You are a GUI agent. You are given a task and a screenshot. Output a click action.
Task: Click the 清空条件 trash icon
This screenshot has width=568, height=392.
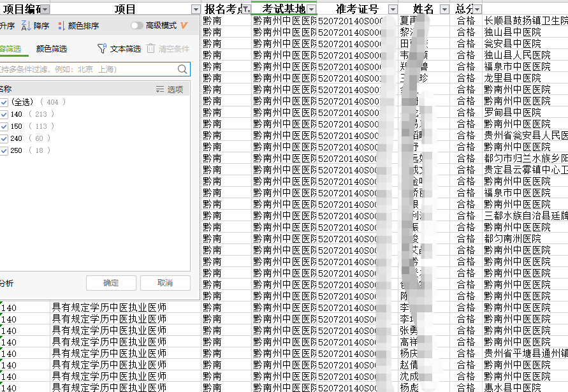coord(150,48)
